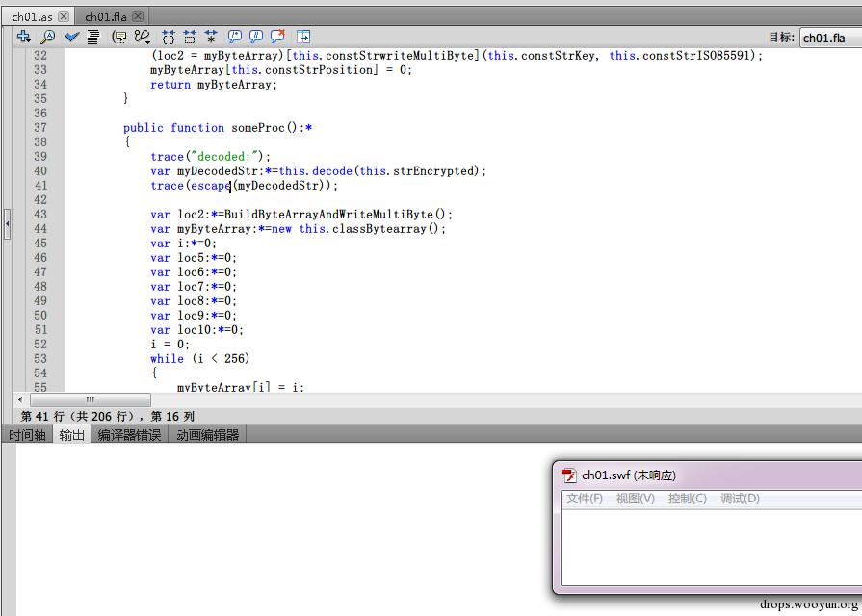Viewport: 862px width, 616px height.
Task: Collapse code between braces
Action: (x=169, y=37)
